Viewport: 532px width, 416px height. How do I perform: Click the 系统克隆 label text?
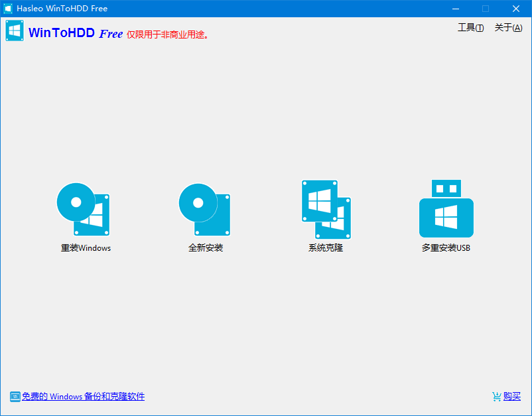325,248
